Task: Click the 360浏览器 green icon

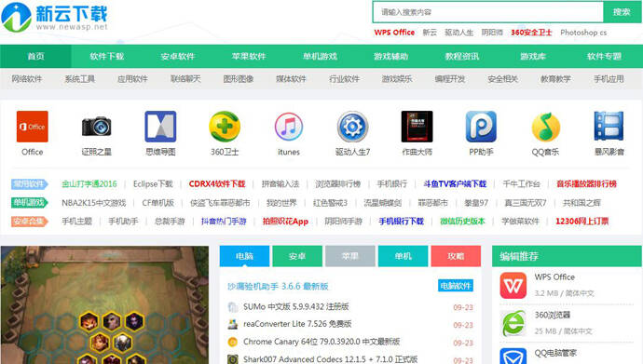Action: 513,323
